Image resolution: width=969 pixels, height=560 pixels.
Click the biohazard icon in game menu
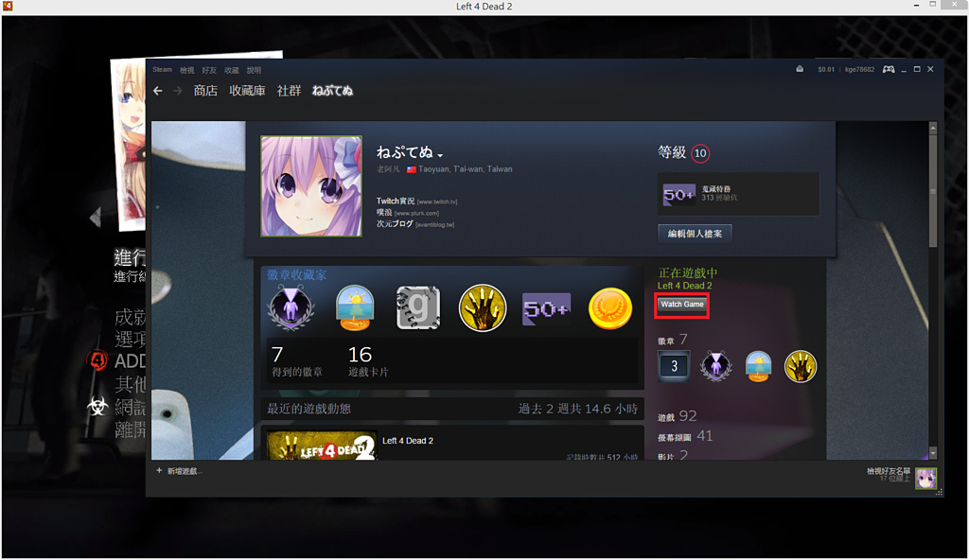97,406
